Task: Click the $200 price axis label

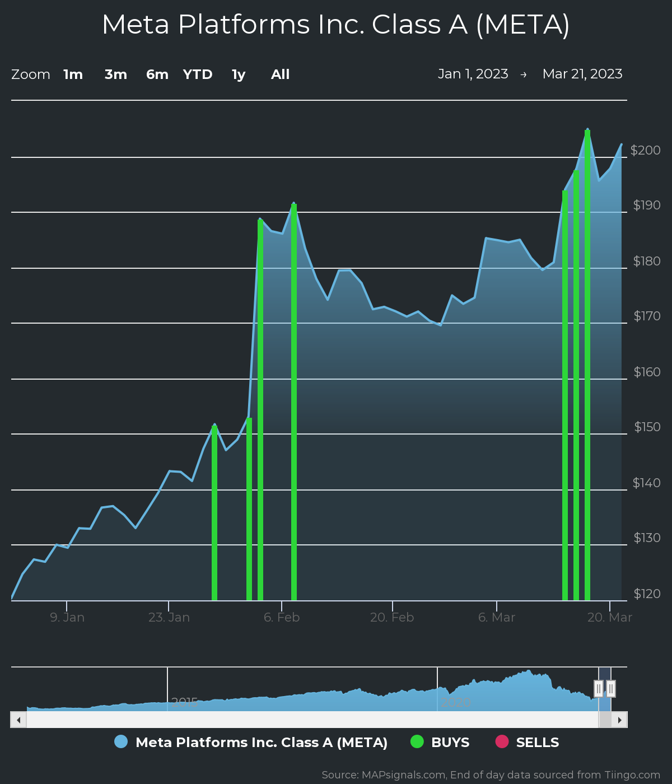Action: point(646,150)
